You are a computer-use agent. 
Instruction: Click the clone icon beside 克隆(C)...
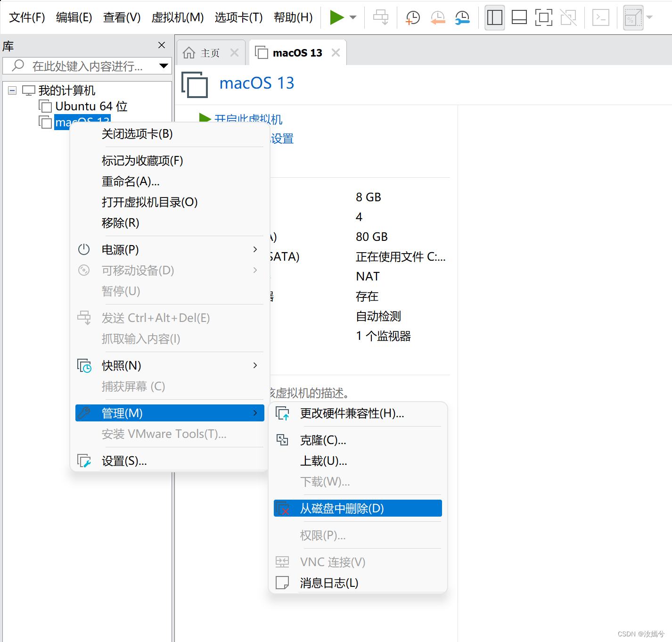coord(282,440)
